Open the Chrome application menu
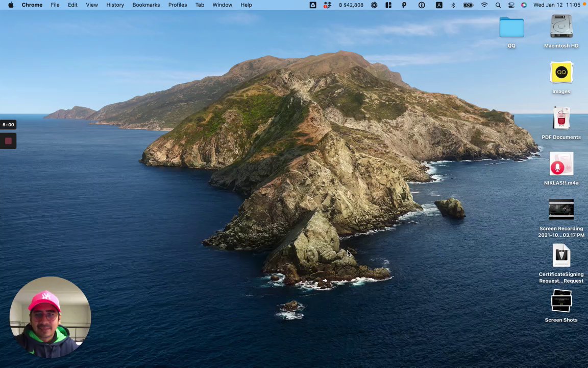 32,5
